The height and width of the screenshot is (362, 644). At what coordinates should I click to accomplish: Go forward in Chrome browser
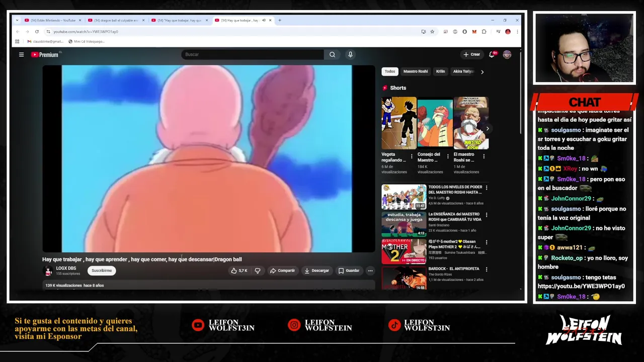[27, 32]
